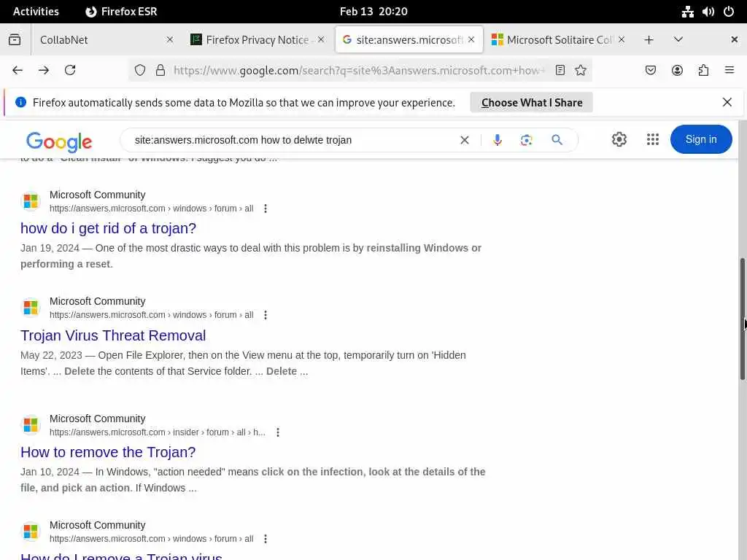This screenshot has height=560, width=747.
Task: Open the Google apps grid
Action: pyautogui.click(x=653, y=139)
